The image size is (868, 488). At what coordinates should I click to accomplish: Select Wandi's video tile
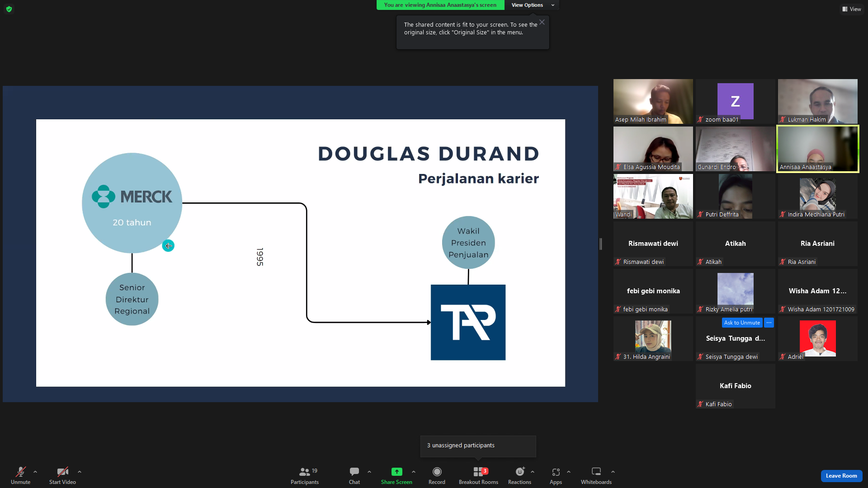click(653, 196)
